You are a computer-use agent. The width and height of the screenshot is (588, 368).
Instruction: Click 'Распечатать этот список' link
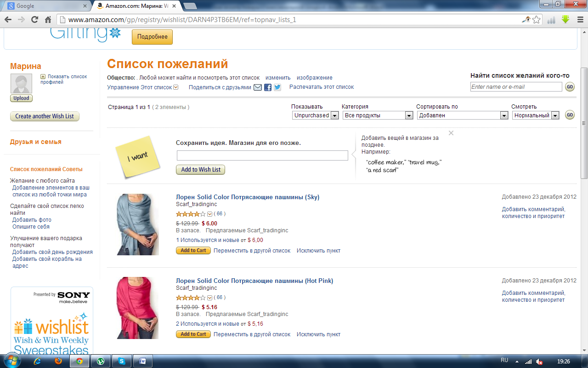[x=322, y=87]
